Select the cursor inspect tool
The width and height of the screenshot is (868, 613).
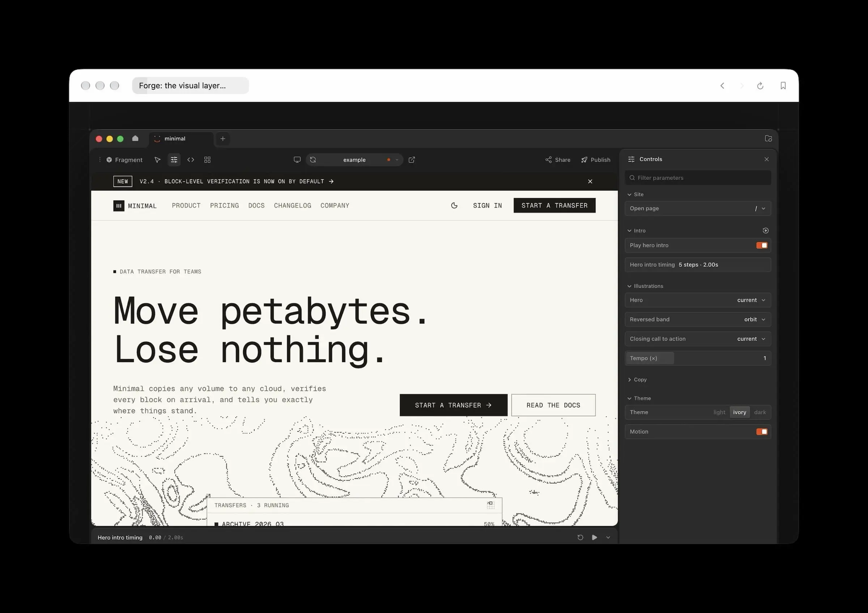pos(157,160)
